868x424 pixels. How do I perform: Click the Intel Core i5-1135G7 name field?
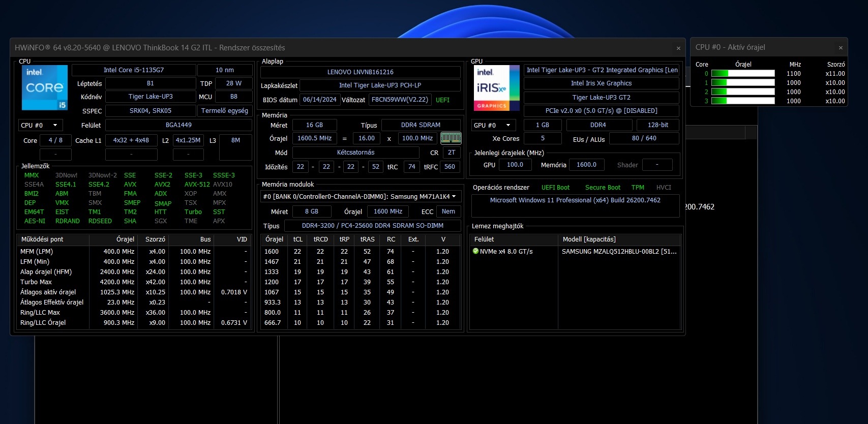(134, 70)
